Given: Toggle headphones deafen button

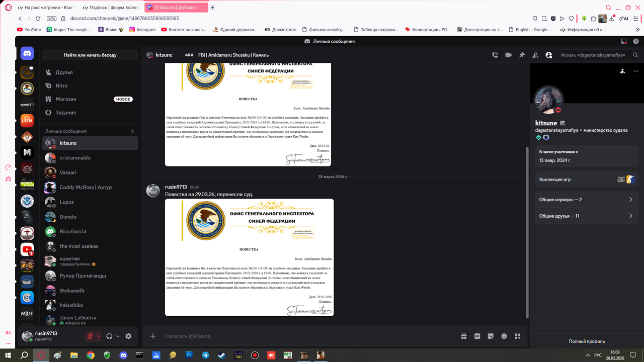Looking at the screenshot, I should click(109, 336).
